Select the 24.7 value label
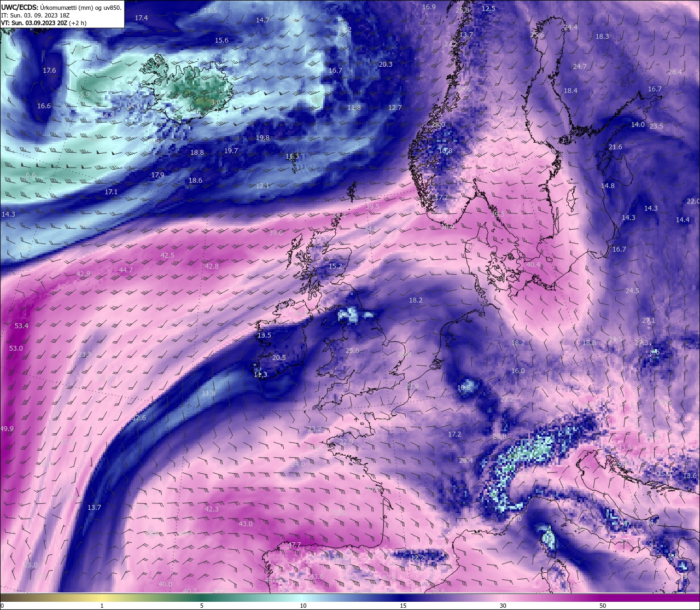This screenshot has width=700, height=610. point(580,66)
